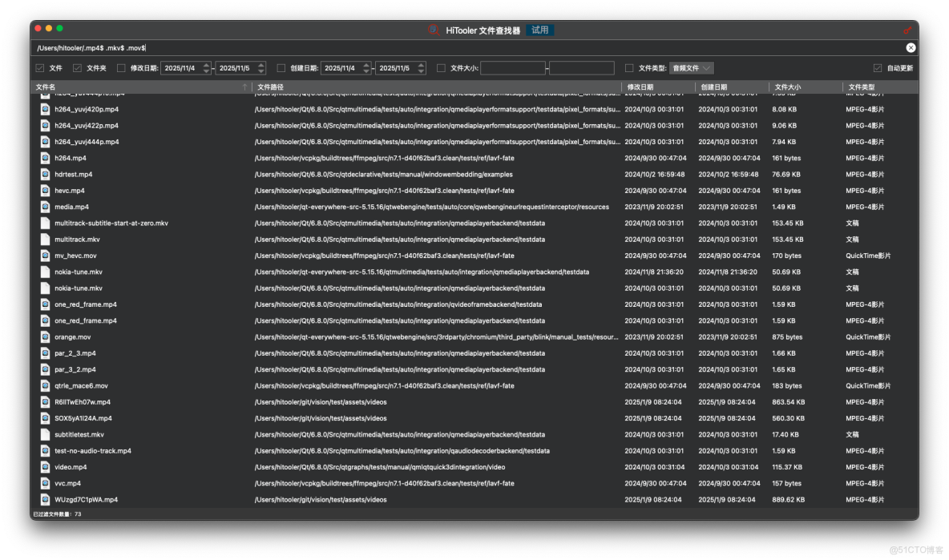Click path of hdrtest.mp4 windowembedding examples
Image resolution: width=949 pixels, height=560 pixels.
pyautogui.click(x=383, y=175)
